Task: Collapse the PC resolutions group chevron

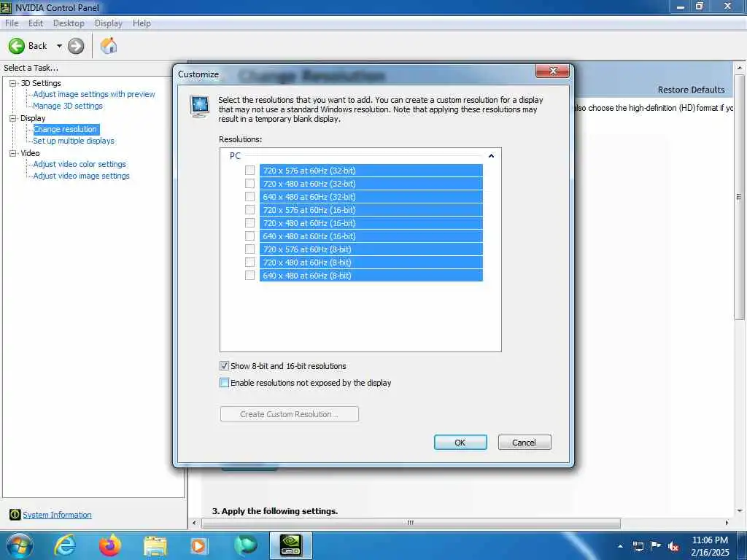Action: (491, 156)
